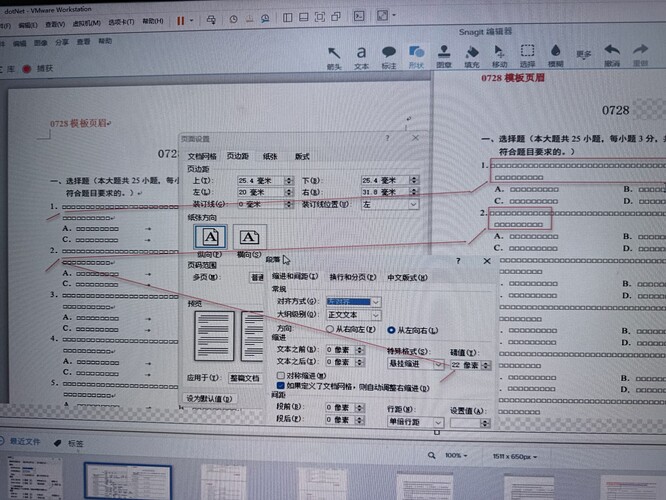The height and width of the screenshot is (500, 666).
Task: Click the Undo (撤消) arrow icon
Action: (x=613, y=52)
